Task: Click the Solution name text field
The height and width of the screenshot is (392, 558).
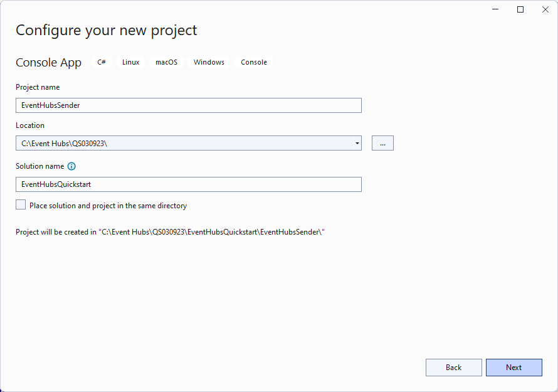Action: [x=188, y=184]
